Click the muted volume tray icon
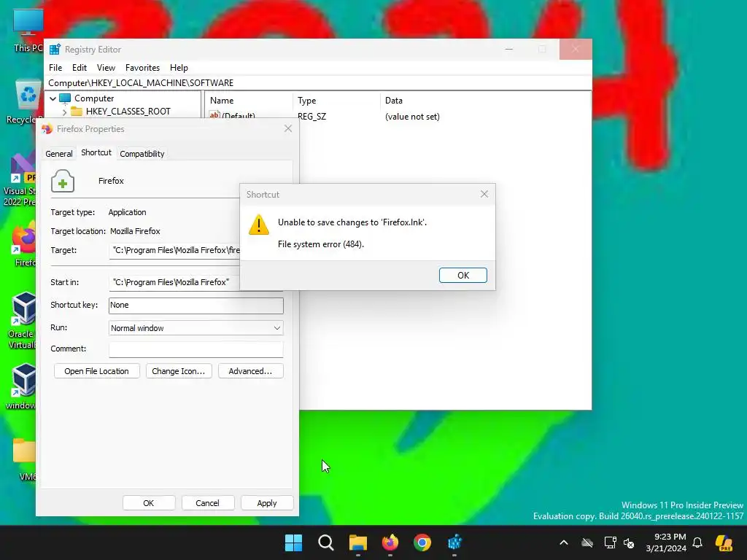Viewport: 747px width, 560px height. (629, 542)
